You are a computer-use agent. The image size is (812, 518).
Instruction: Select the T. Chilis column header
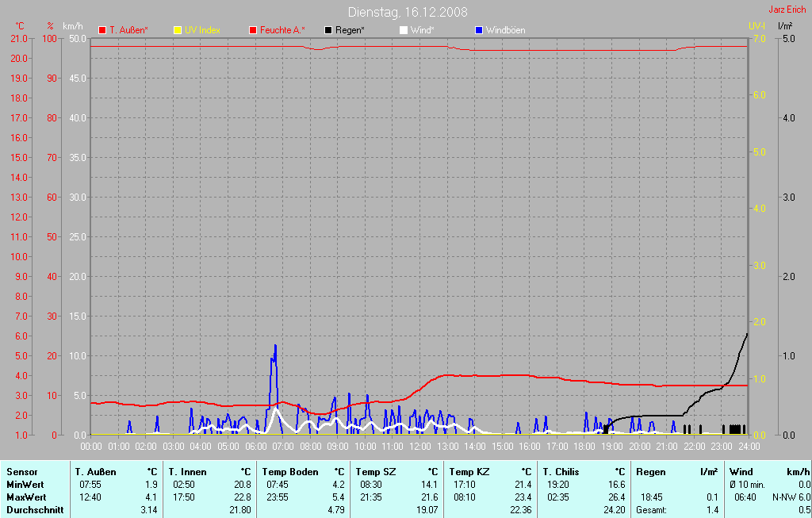click(x=561, y=472)
